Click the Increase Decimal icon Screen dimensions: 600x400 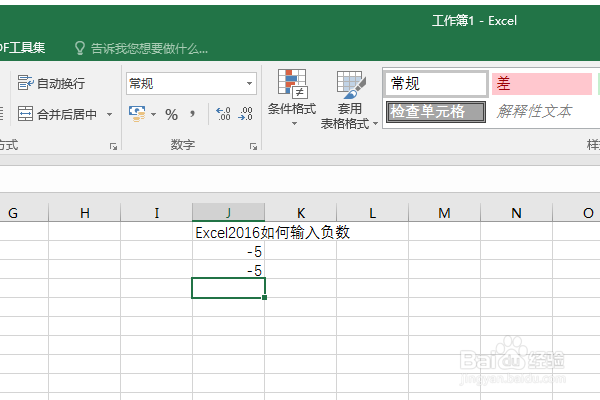pyautogui.click(x=223, y=114)
